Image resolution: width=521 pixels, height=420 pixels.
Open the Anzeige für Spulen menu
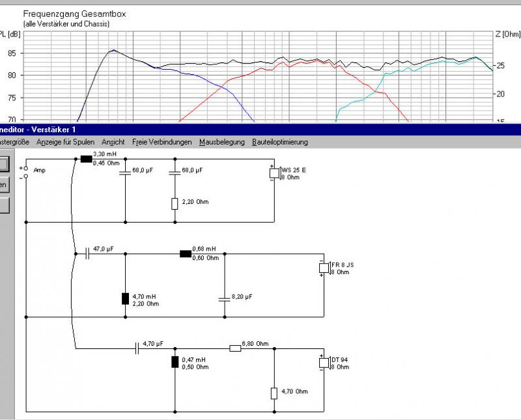pos(65,142)
